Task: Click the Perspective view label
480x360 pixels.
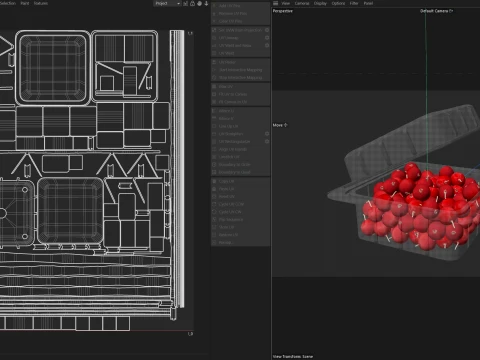Action: point(283,11)
